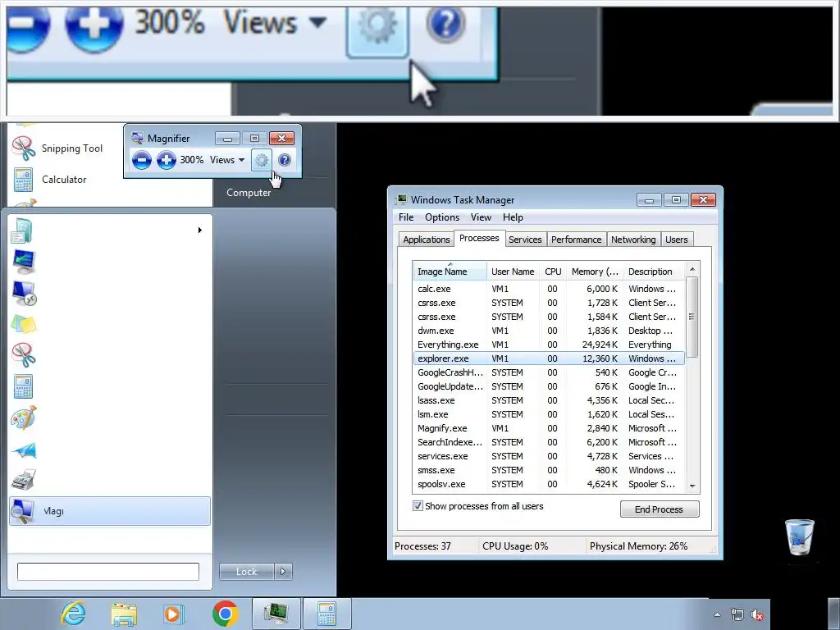Select the lsm.exe process row
Screen dimensions: 840x630
click(x=549, y=414)
